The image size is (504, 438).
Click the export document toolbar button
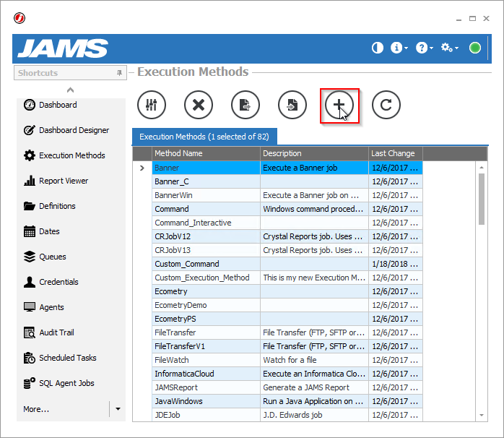coord(246,105)
